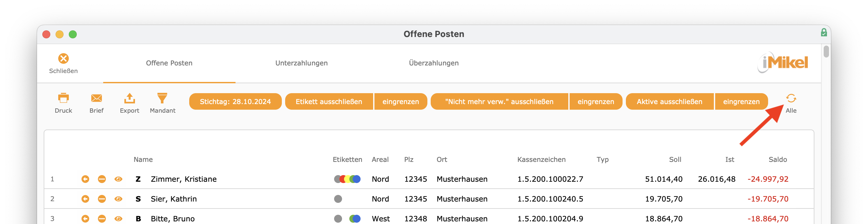
Task: Sort by Ist column header
Action: tap(729, 160)
